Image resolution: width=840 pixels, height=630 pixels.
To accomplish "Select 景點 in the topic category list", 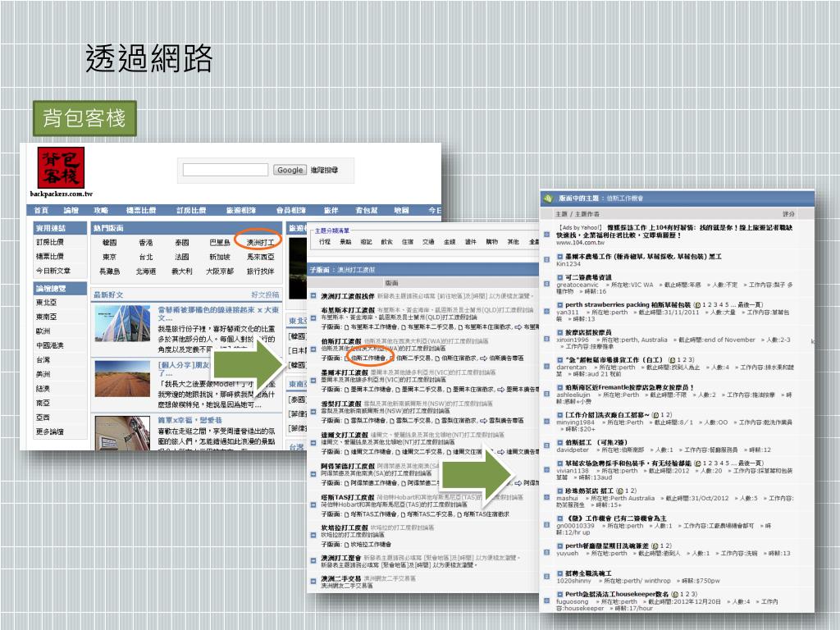I will (x=345, y=242).
